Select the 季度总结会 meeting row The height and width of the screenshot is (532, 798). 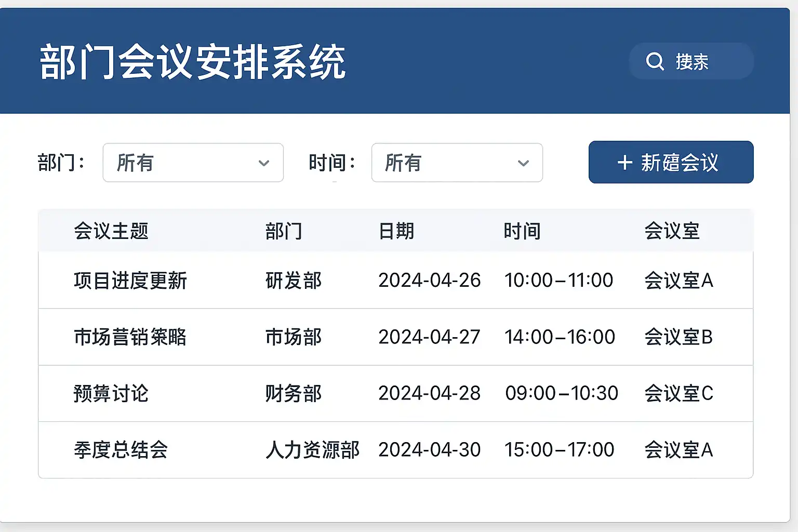121,450
